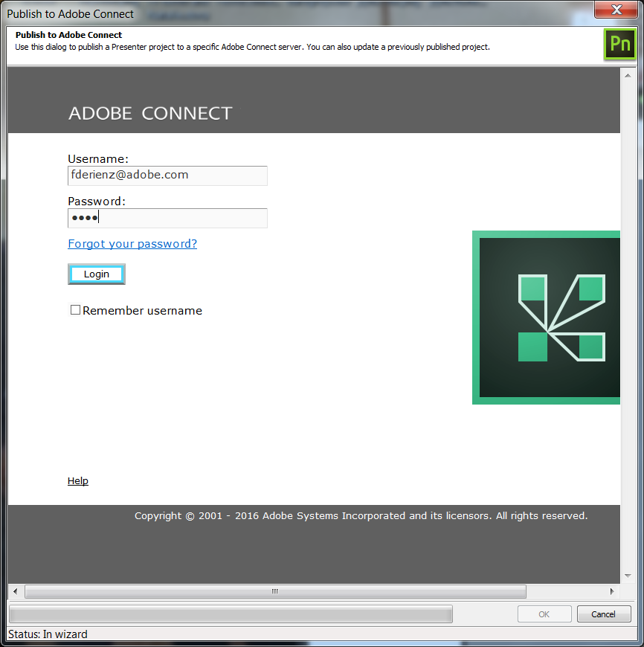Select the Username input field
Viewport: 644px width, 647px height.
pyautogui.click(x=167, y=176)
